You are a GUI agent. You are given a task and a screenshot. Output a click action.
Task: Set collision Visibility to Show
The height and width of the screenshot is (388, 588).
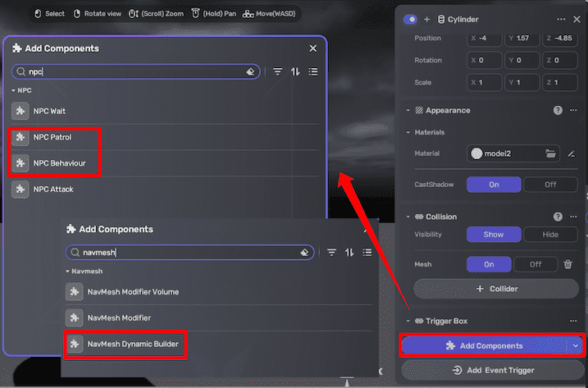point(494,235)
